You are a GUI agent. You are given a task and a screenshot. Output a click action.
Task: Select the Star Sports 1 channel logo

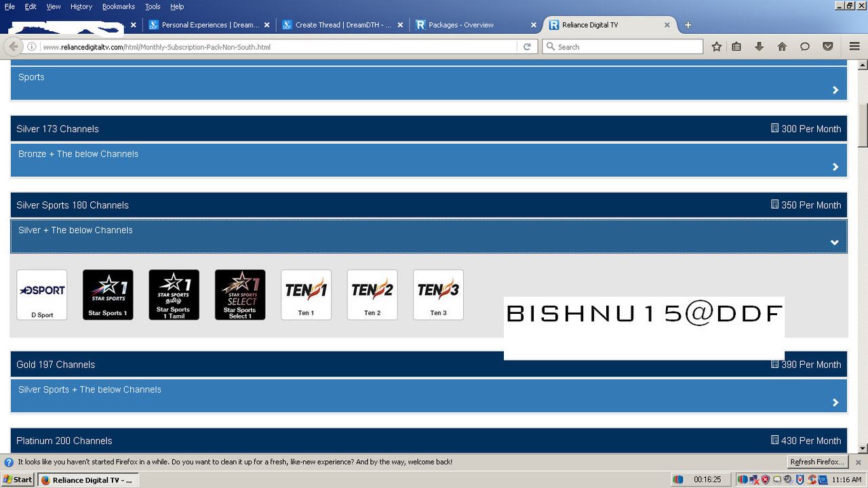[108, 295]
